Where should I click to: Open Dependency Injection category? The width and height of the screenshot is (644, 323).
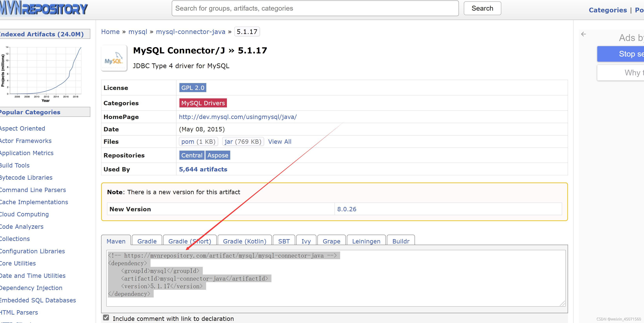(x=31, y=288)
